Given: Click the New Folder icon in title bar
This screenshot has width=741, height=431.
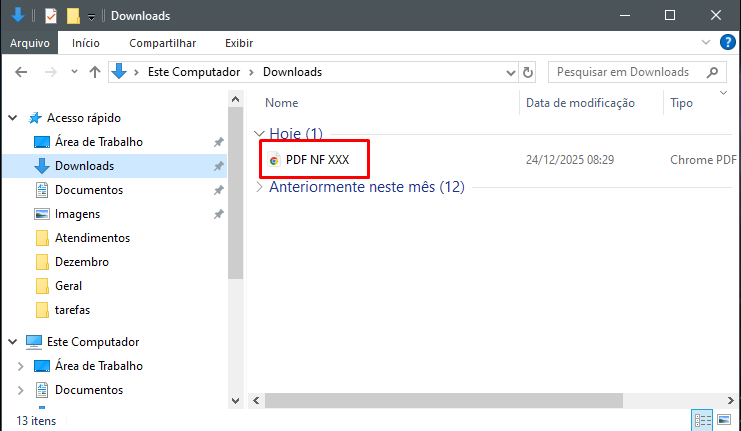Looking at the screenshot, I should [73, 16].
